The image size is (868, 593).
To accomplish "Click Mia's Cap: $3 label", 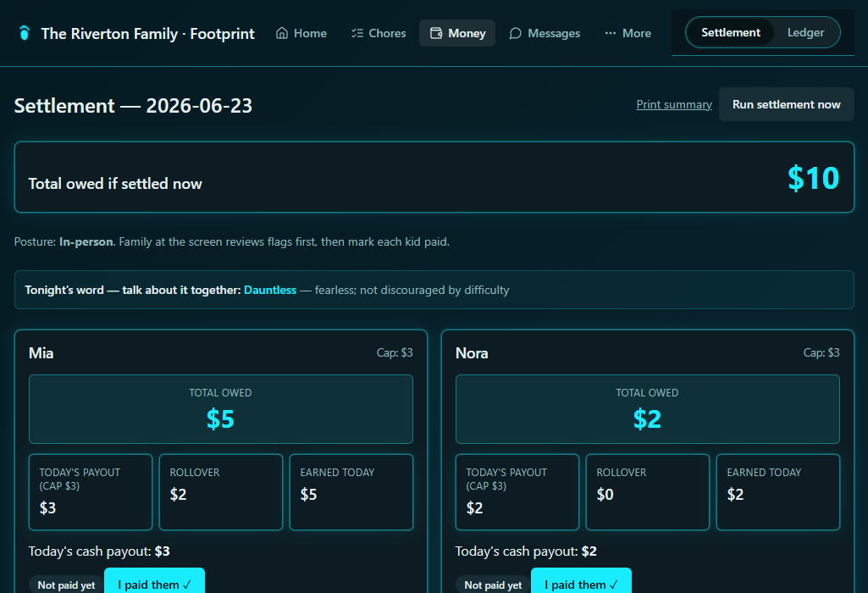I will pyautogui.click(x=395, y=352).
